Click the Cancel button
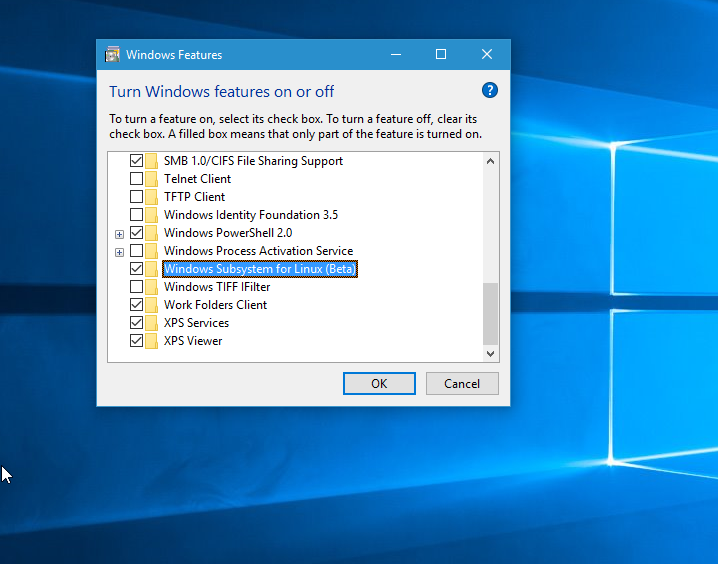The height and width of the screenshot is (564, 718). (462, 384)
